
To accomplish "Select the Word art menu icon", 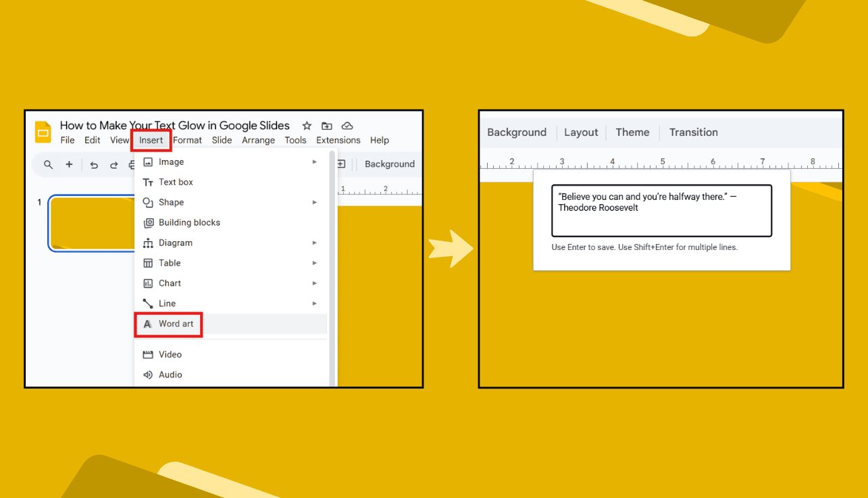I will [x=147, y=324].
